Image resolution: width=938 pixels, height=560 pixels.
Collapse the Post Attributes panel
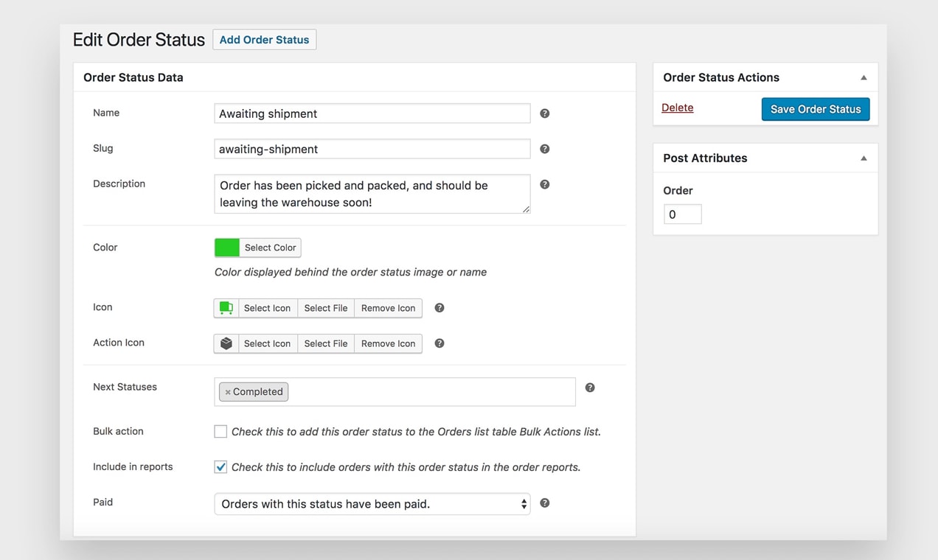pos(864,158)
